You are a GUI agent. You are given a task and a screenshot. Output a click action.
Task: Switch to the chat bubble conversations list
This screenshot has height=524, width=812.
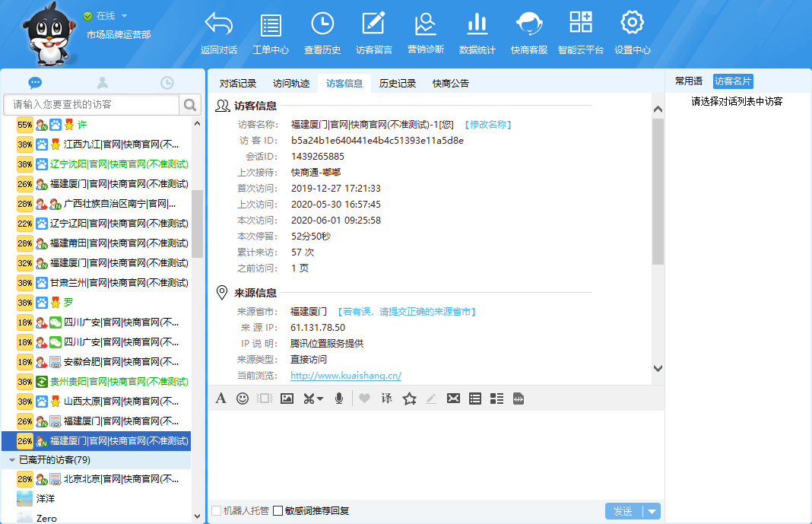pyautogui.click(x=35, y=82)
